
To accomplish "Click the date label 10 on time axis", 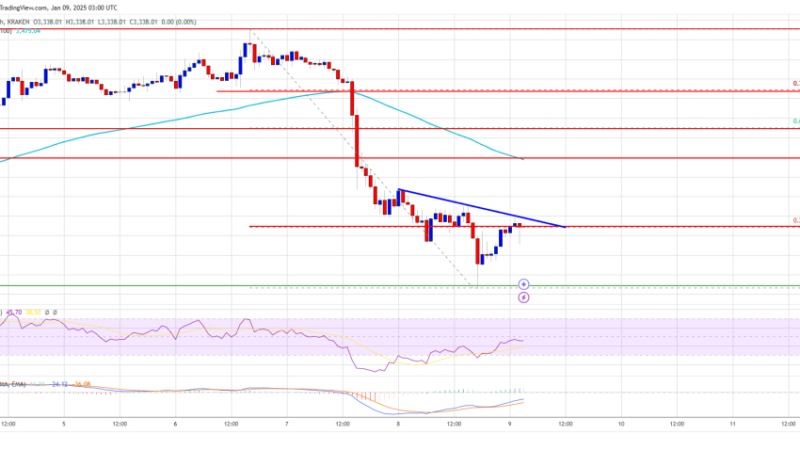I will coord(621,424).
